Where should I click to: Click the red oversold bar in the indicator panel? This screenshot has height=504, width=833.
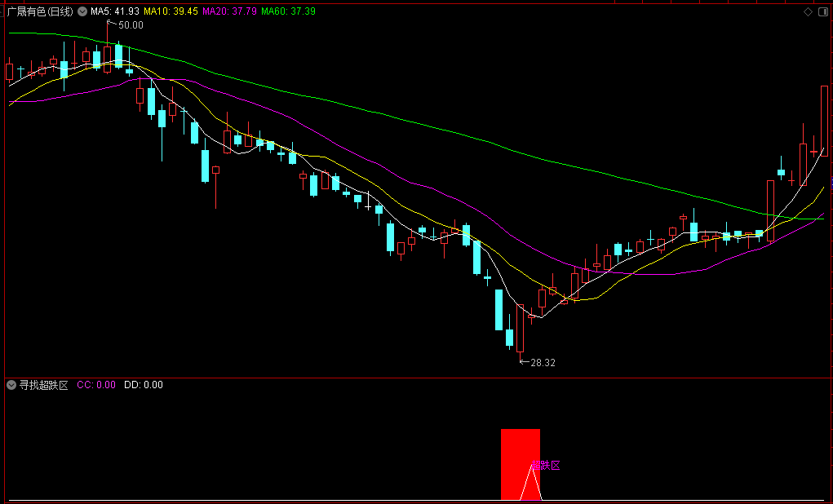tap(521, 464)
